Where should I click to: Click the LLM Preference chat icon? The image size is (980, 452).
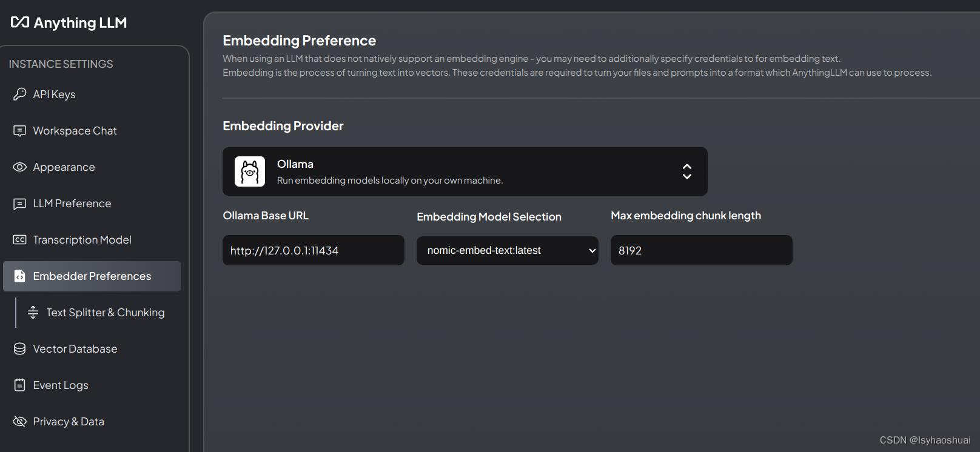pos(19,204)
